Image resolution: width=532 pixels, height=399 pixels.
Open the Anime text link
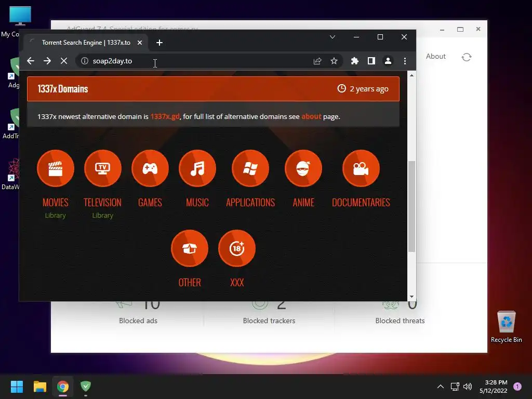[x=303, y=203]
